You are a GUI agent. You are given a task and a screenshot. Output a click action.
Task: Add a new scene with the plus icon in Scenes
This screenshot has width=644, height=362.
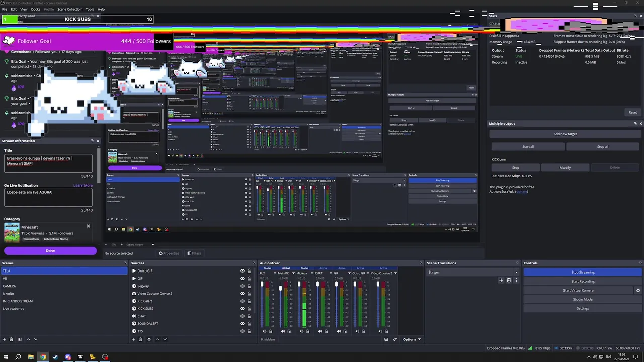pos(4,339)
